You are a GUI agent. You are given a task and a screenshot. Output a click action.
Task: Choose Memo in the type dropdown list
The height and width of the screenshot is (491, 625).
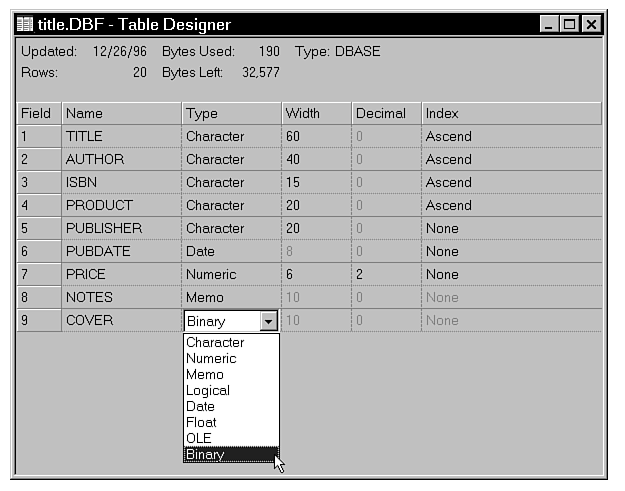205,375
